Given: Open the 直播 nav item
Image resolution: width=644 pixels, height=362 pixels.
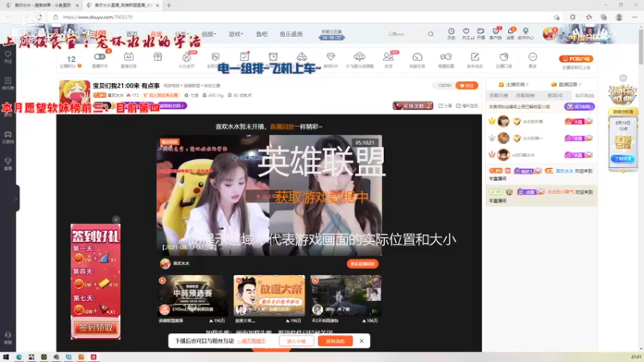Looking at the screenshot, I should pyautogui.click(x=156, y=34).
